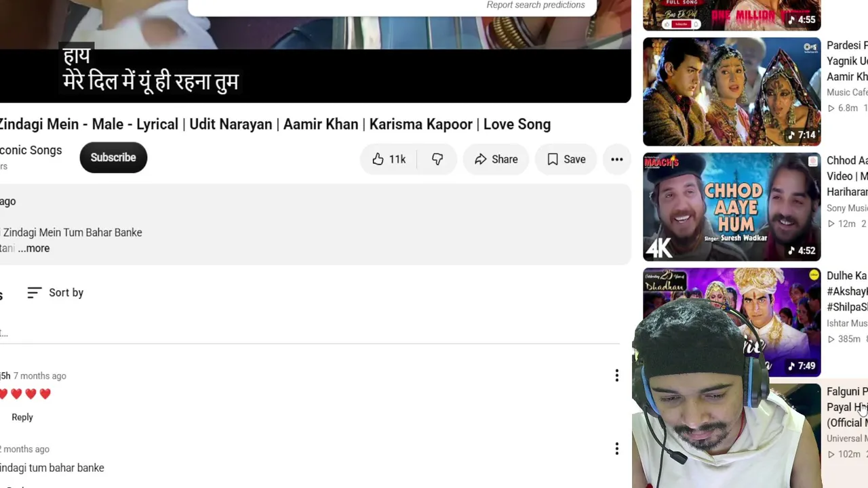Open the 4:55 video thumbnail in sidebar
This screenshot has height=488, width=868.
(x=732, y=15)
